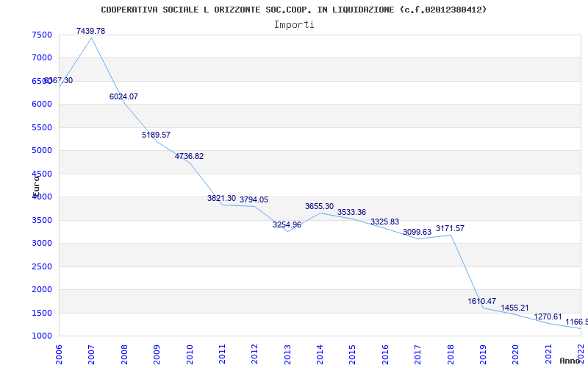
Task: Click the 3254.96 data label
Action: point(287,225)
